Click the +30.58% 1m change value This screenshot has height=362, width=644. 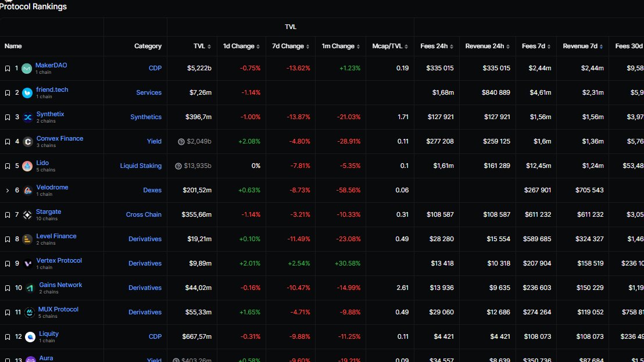click(348, 263)
